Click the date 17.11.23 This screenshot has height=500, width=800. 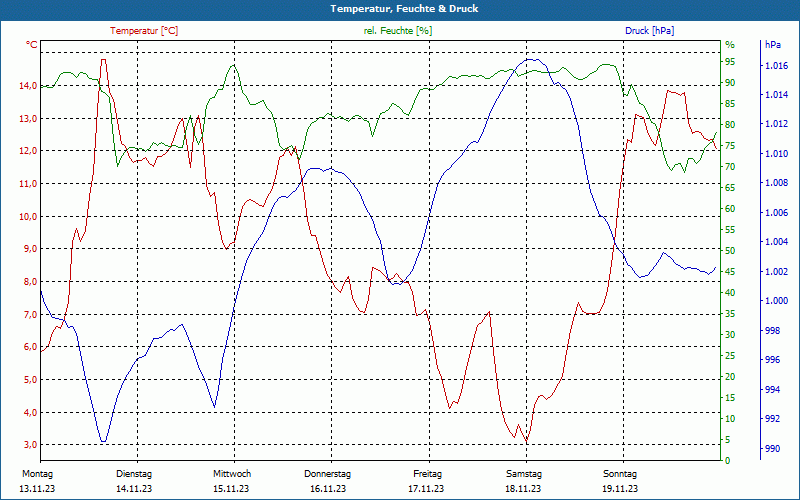[x=426, y=489]
